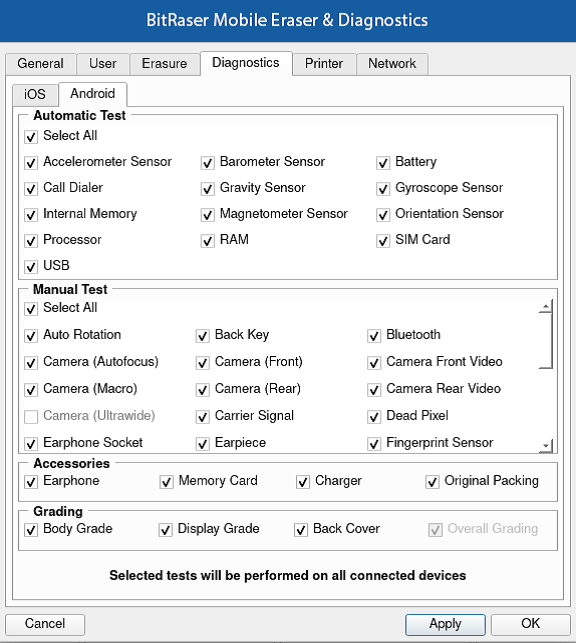
Task: Open the Erasure tab
Action: pyautogui.click(x=164, y=64)
